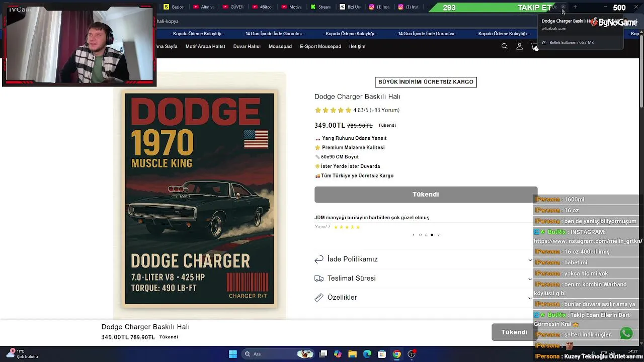This screenshot has height=362, width=644.
Task: Click the Dodge Charger poster product image
Action: pos(200,199)
